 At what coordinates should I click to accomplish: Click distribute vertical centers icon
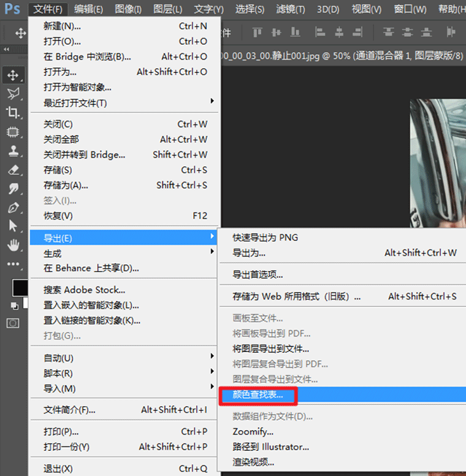click(x=408, y=32)
